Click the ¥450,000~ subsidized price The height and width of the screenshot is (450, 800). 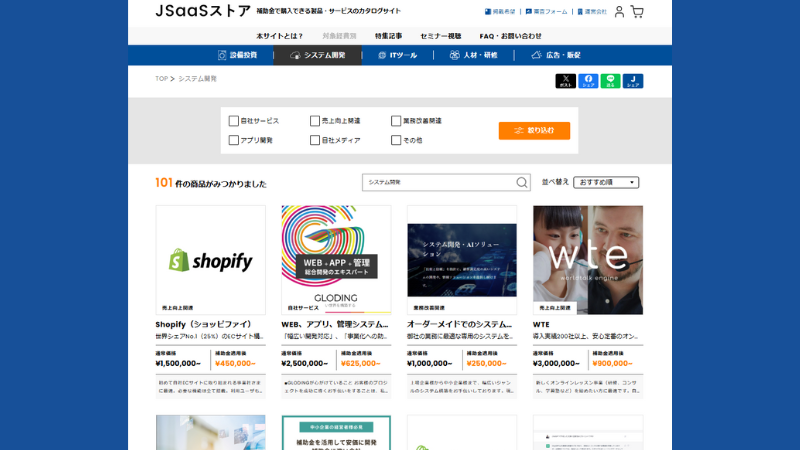point(235,363)
